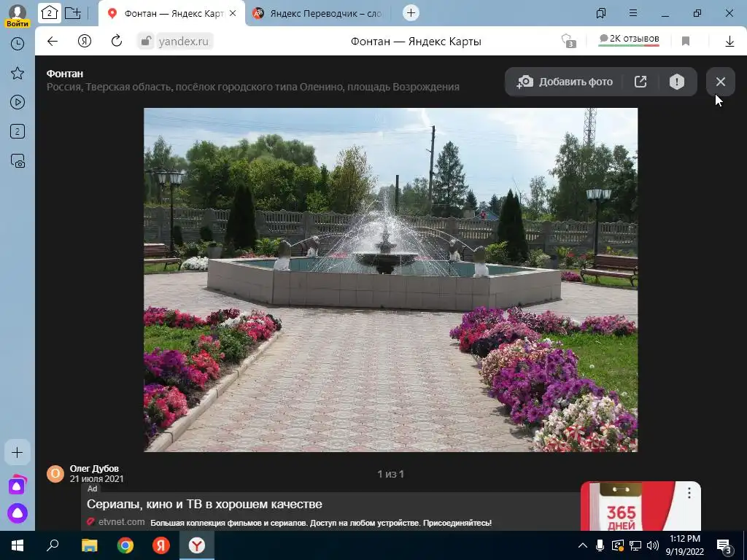Open a new tab with plus button
Viewport: 747px width, 560px height.
pos(411,13)
